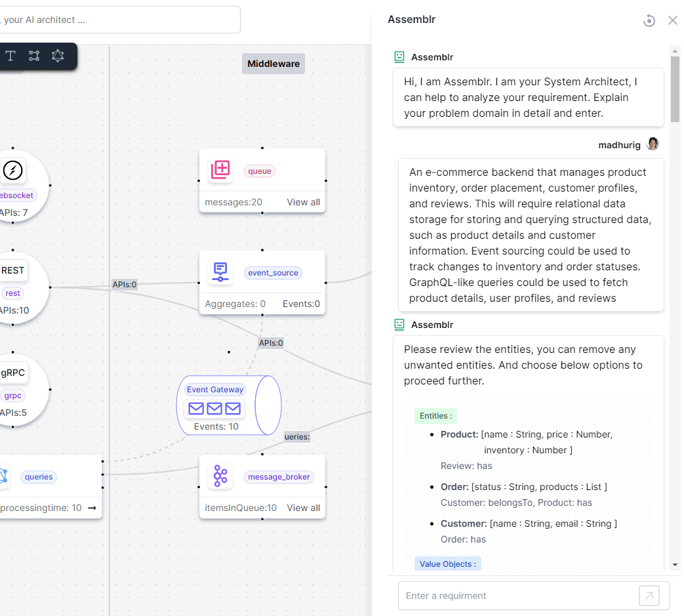The width and height of the screenshot is (684, 616).
Task: Click the send requirement arrow button
Action: (649, 596)
